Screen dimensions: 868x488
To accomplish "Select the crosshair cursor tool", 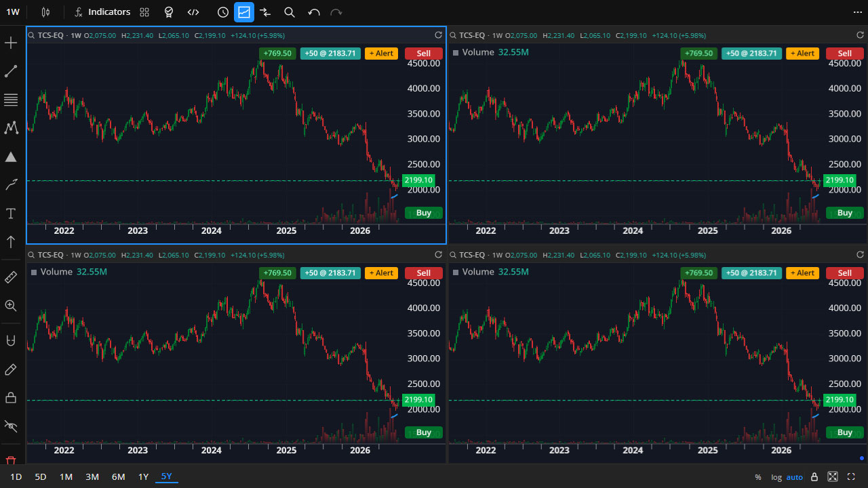I will [x=11, y=43].
